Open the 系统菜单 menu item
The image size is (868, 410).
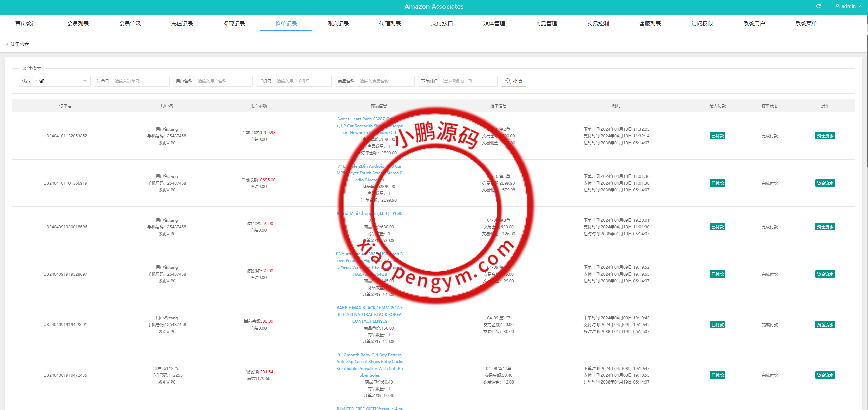[x=806, y=23]
